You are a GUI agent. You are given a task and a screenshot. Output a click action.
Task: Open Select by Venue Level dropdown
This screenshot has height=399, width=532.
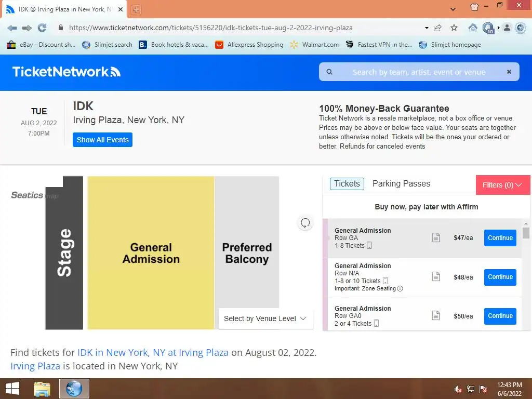point(265,318)
